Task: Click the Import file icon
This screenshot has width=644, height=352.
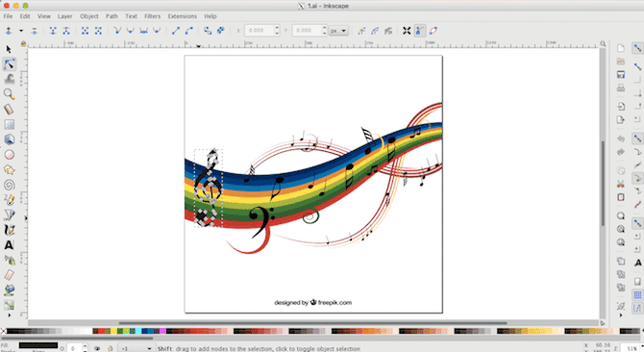Action: pos(621,107)
